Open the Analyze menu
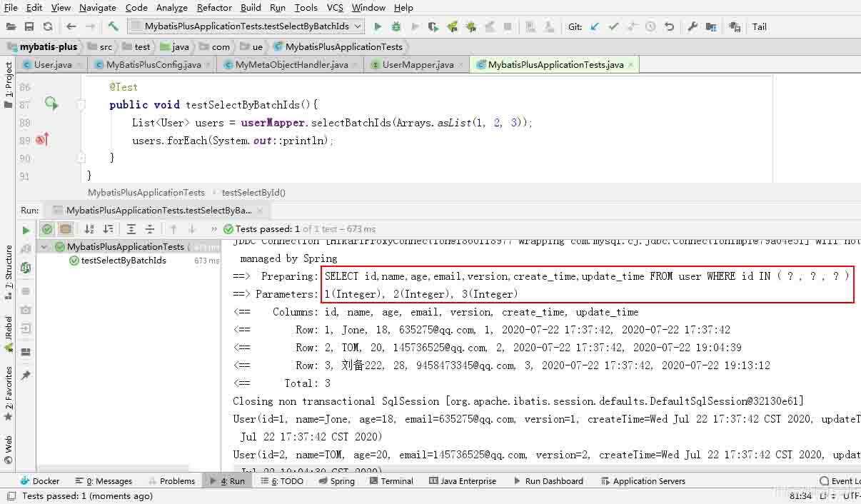The height and width of the screenshot is (504, 861). 171,7
